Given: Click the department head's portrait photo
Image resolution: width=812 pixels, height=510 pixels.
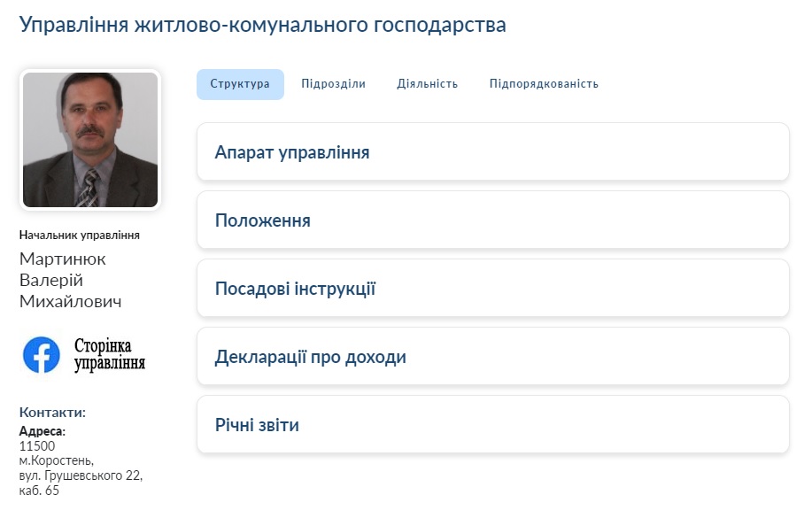Looking at the screenshot, I should 90,140.
